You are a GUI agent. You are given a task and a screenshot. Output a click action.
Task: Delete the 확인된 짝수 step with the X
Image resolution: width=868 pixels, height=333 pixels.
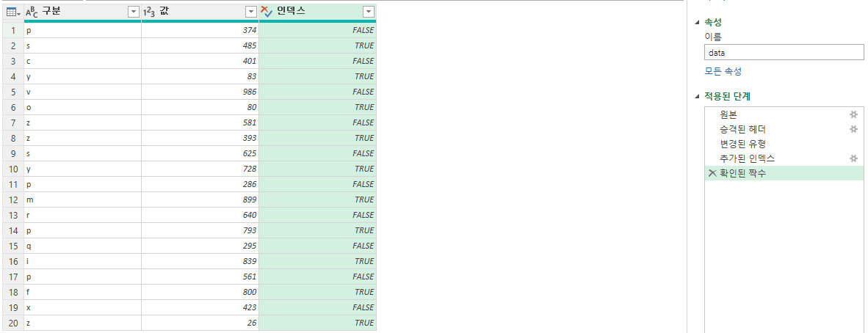pos(712,174)
